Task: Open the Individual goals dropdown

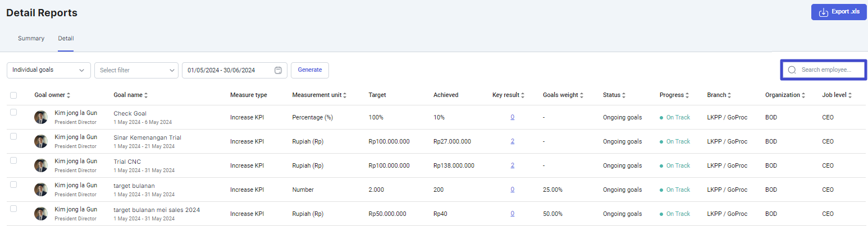Action: pos(49,70)
